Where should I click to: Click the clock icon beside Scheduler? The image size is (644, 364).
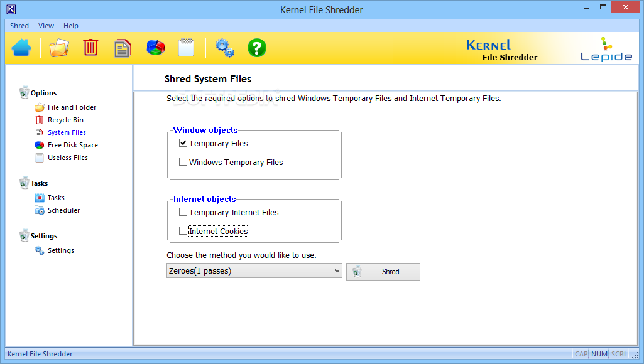pos(40,210)
